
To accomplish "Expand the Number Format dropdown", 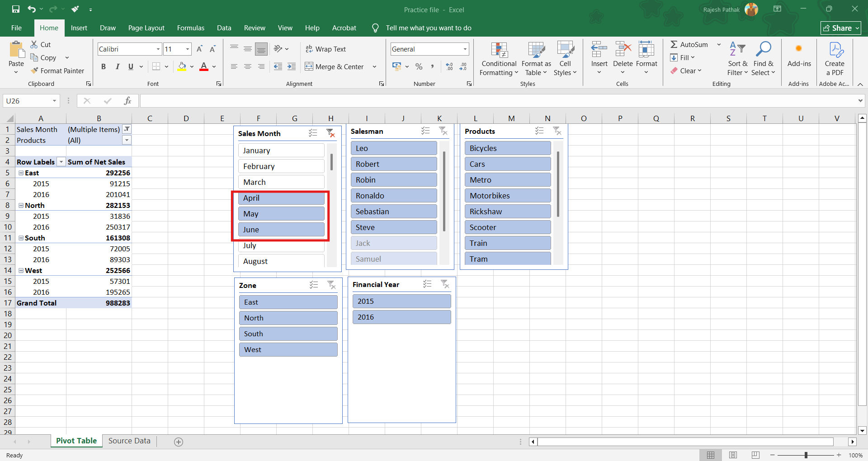I will tap(465, 49).
